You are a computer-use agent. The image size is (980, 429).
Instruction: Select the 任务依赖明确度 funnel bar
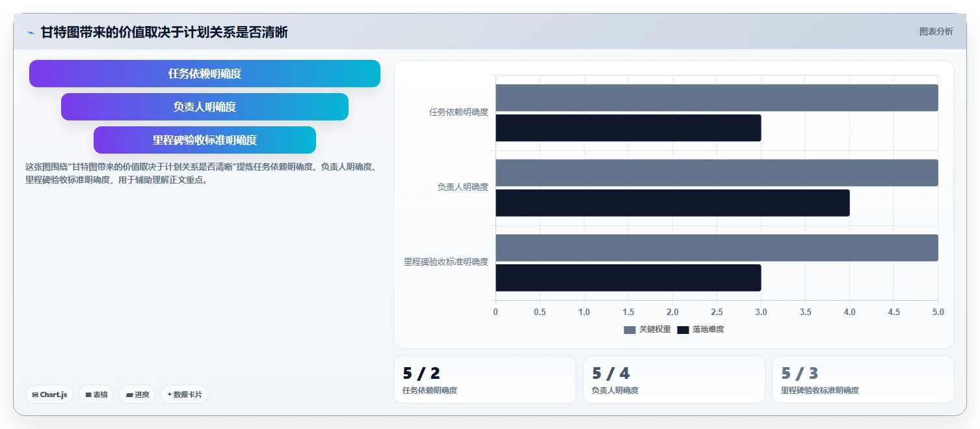205,74
